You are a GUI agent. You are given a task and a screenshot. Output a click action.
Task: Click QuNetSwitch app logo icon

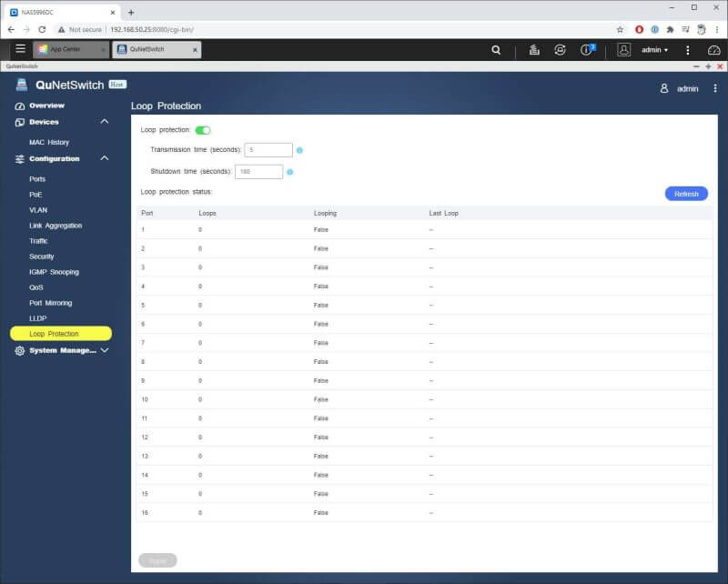(21, 85)
